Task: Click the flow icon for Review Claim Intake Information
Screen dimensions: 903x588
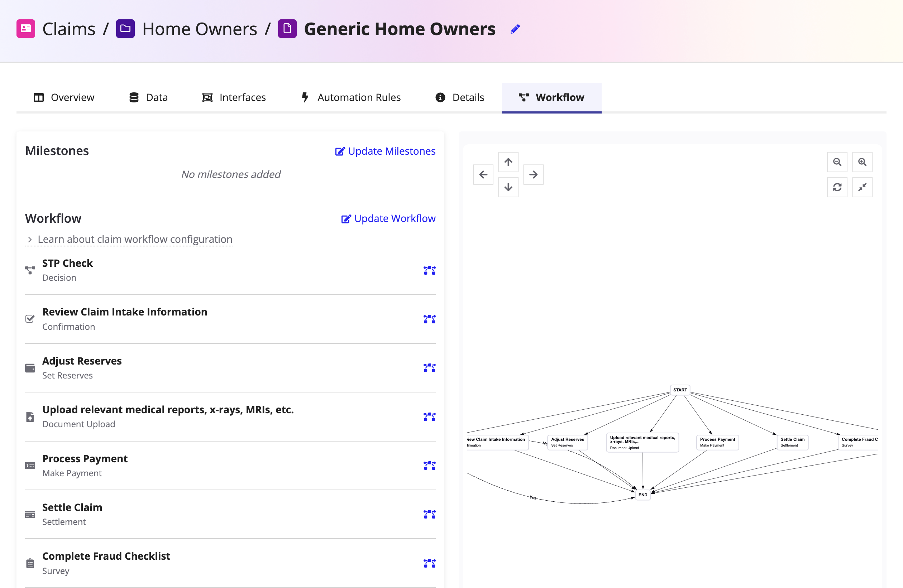Action: 430,319
